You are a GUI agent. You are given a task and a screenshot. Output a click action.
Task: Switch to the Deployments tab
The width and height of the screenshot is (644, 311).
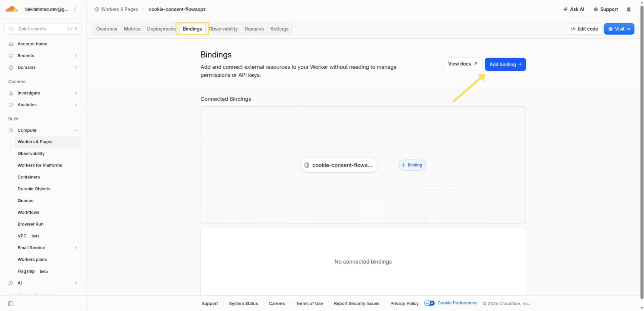pos(161,29)
